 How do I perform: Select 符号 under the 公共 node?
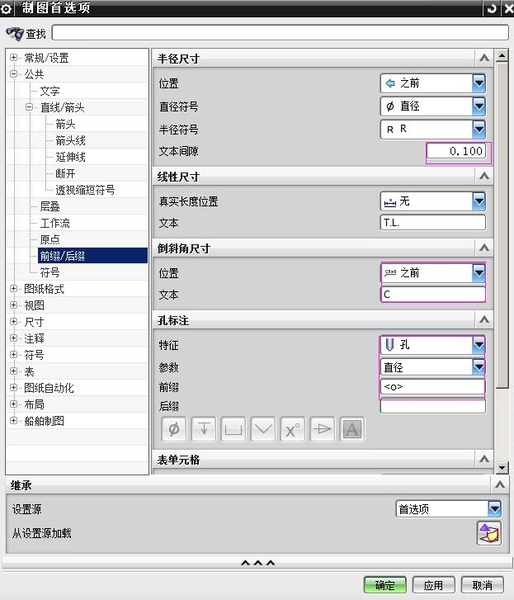tap(50, 272)
